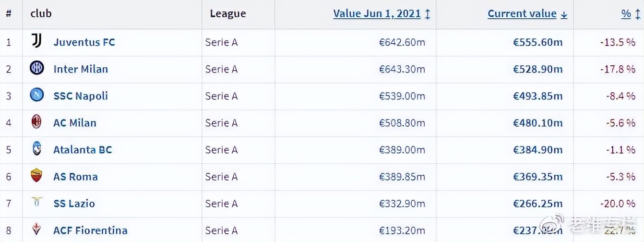The image size is (644, 242).
Task: Click the # rank column header
Action: [9, 13]
